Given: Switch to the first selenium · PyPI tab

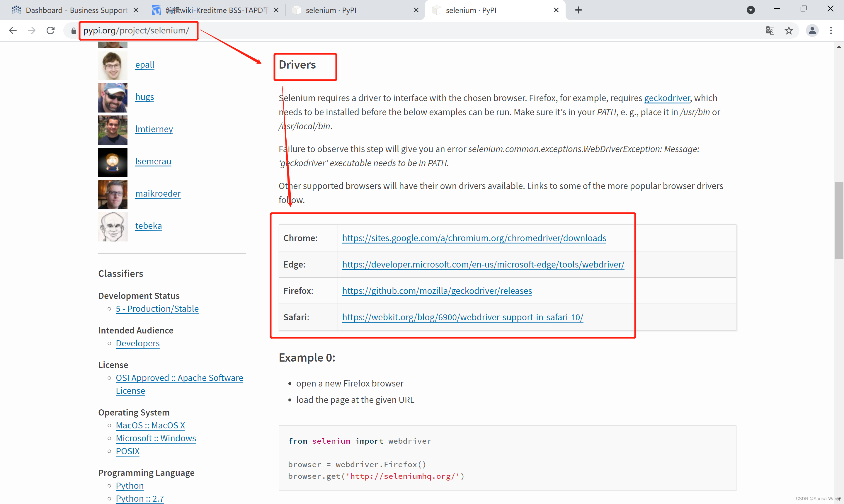Looking at the screenshot, I should point(355,10).
